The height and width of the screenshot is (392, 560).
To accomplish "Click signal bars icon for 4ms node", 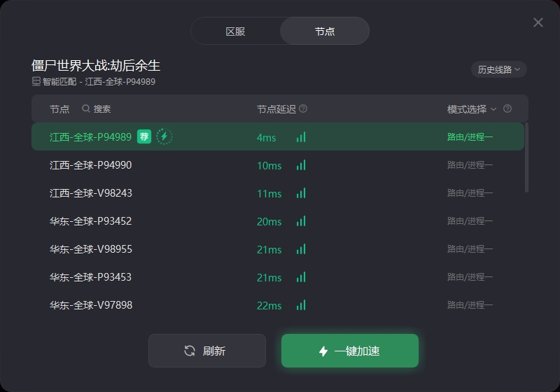I will 301,137.
